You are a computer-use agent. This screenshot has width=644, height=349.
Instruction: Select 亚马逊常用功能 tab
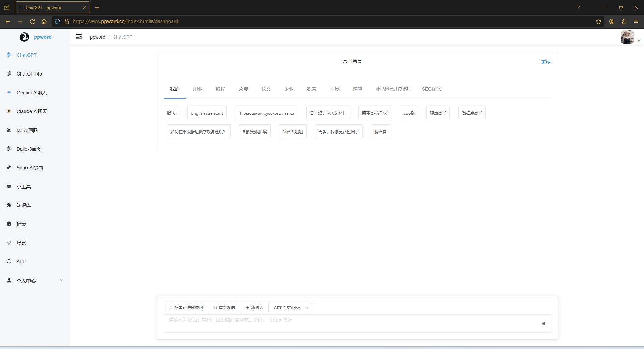point(392,89)
